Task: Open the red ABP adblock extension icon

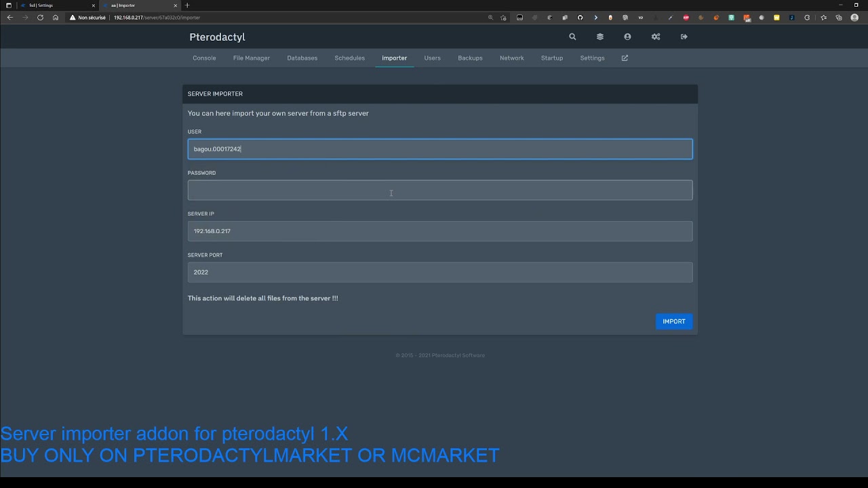Action: (x=686, y=18)
